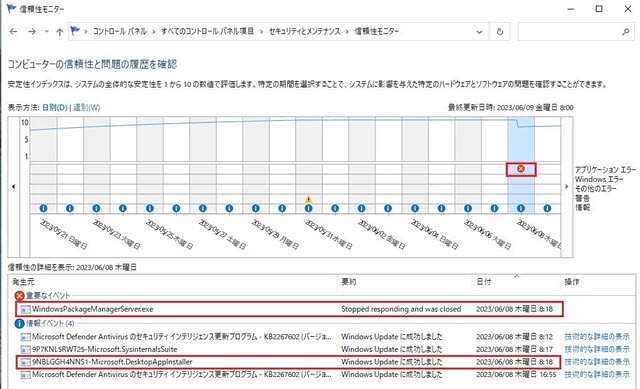This screenshot has height=389, width=640.
Task: Click コントロール パネル in the breadcrumb path
Action: point(120,31)
